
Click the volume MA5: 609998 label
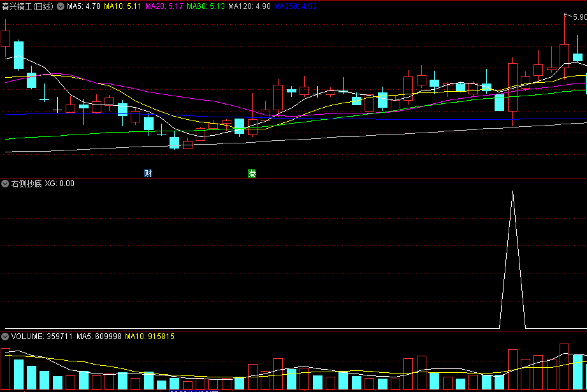pyautogui.click(x=99, y=336)
